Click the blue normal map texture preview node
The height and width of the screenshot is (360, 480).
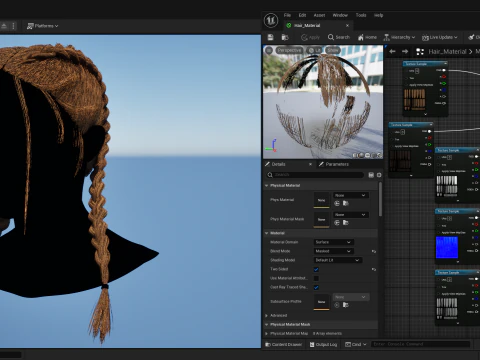tap(447, 247)
